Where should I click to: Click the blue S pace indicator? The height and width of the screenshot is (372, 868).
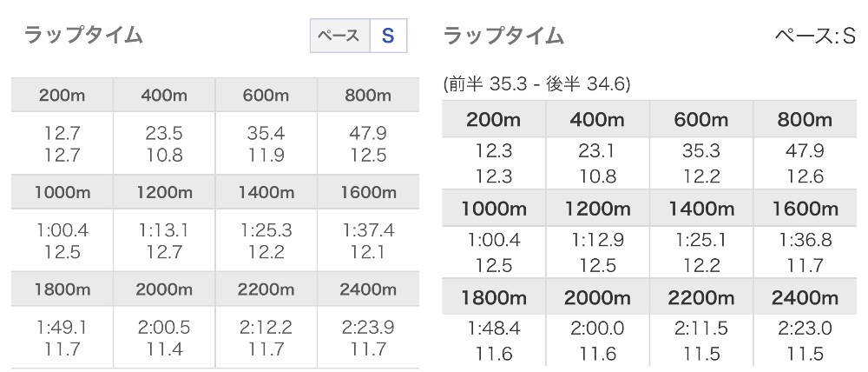point(388,36)
